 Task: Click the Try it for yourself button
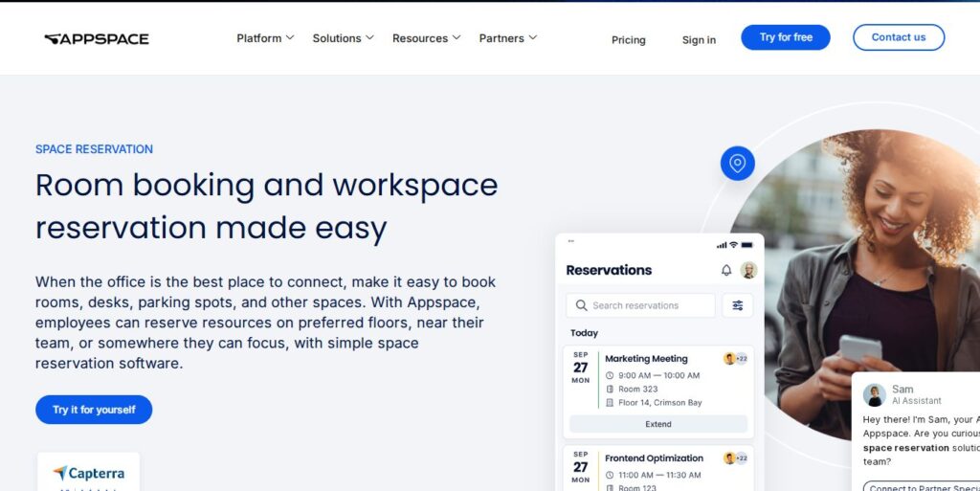click(94, 410)
